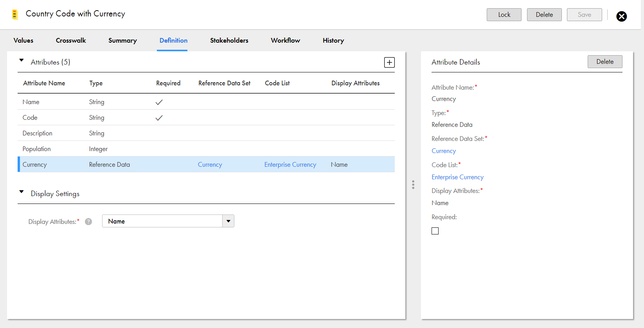
Task: Collapse the Attributes (5) section
Action: tap(22, 60)
